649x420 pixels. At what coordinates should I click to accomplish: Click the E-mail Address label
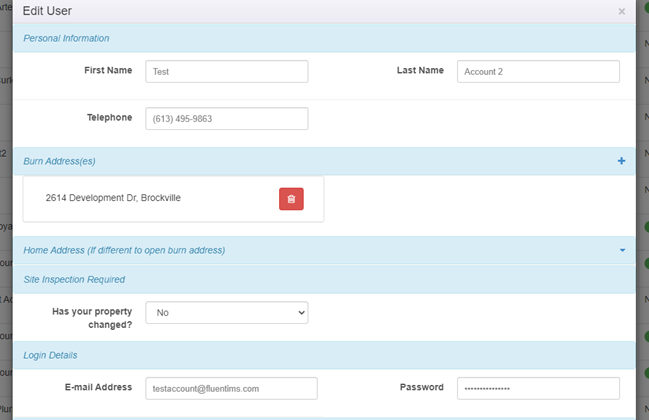tap(99, 387)
